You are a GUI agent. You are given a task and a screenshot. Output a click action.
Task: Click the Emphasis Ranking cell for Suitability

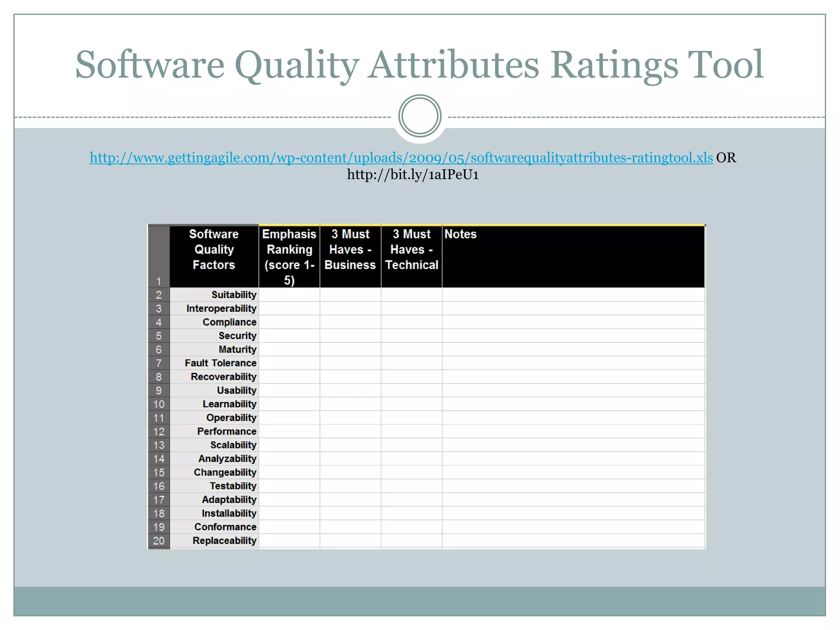(290, 295)
